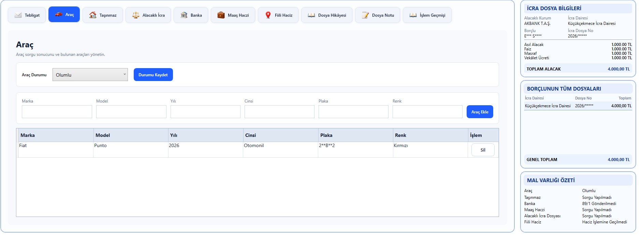644x237 pixels.
Task: Switch to the Fiili Haciz tab
Action: coord(278,15)
